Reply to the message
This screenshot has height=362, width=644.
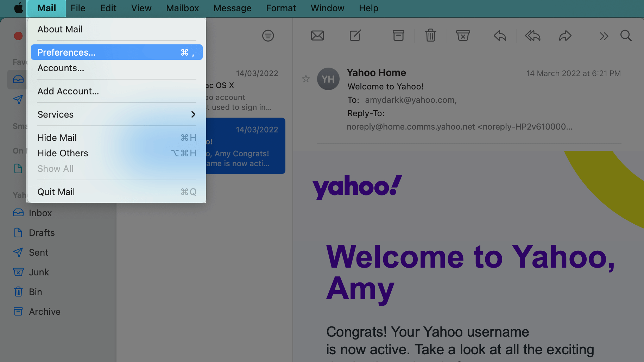[500, 36]
